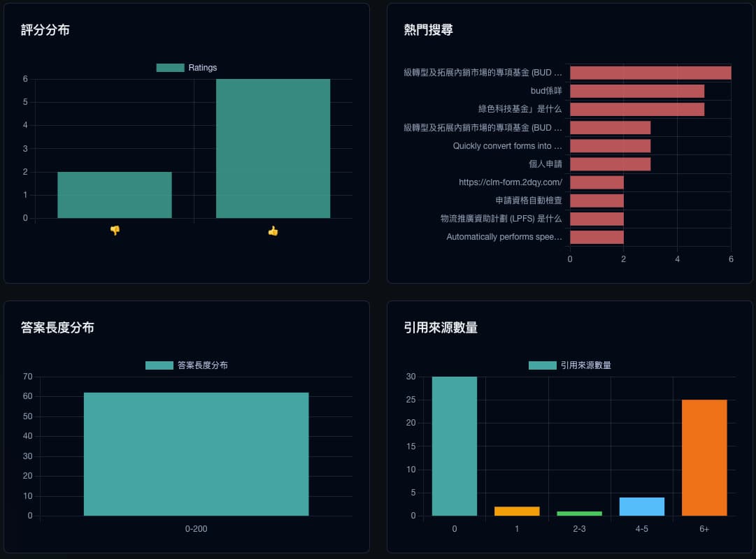The image size is (756, 559).
Task: Click the 引用來源數量 card title
Action: coord(441,328)
